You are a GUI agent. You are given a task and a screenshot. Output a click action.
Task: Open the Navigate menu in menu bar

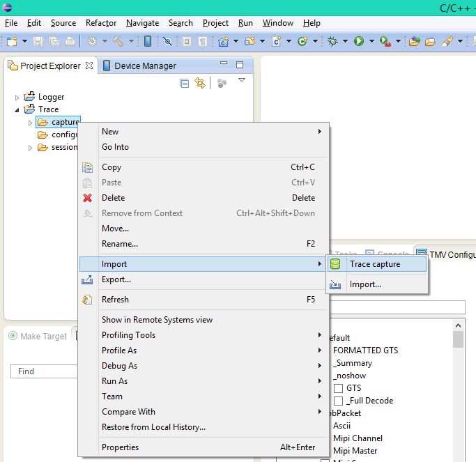[x=142, y=23]
